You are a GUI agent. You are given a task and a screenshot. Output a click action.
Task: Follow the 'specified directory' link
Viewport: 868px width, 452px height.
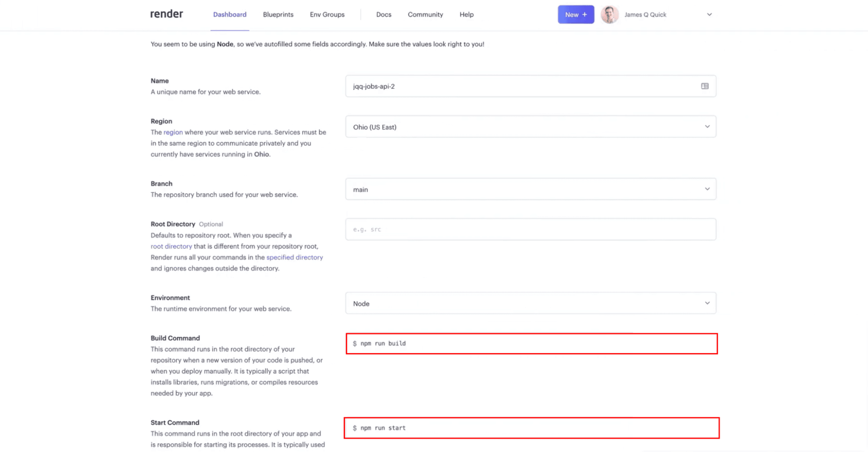[x=294, y=257]
